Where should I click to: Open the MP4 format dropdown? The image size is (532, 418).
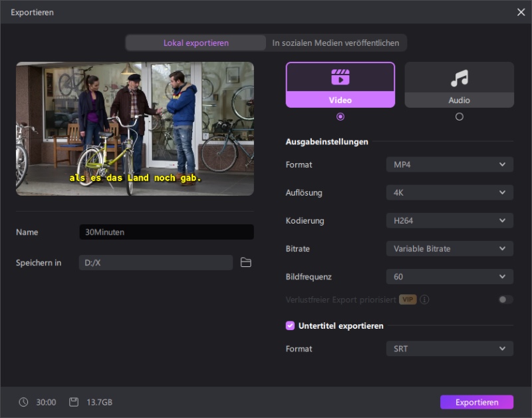[450, 164]
